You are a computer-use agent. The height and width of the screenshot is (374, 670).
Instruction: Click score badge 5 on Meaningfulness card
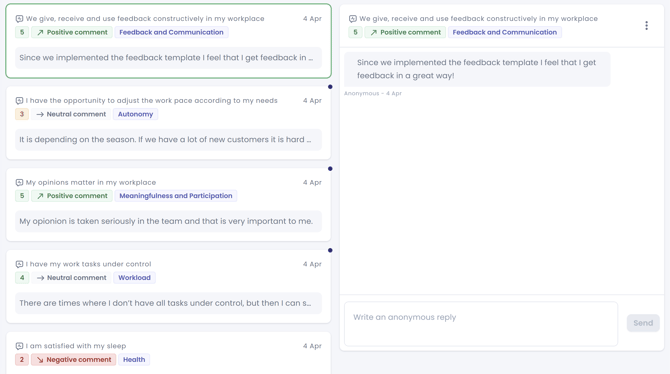click(22, 196)
